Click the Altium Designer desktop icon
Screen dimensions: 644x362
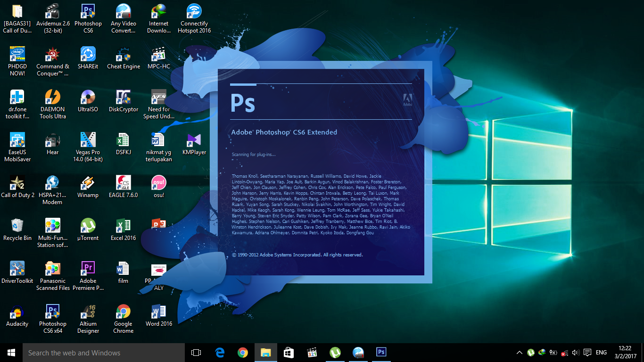pyautogui.click(x=88, y=319)
